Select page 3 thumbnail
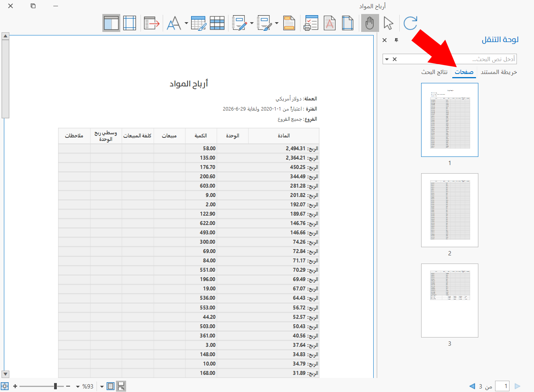 [x=450, y=301]
